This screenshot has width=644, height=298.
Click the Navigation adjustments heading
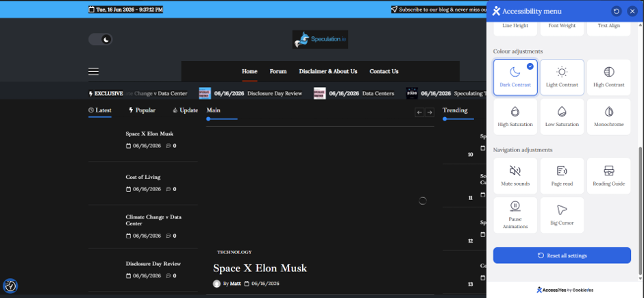coord(523,150)
